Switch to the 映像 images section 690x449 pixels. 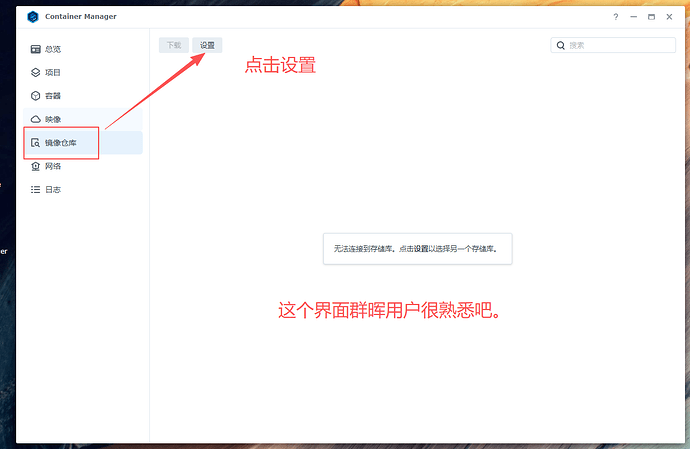(x=83, y=119)
